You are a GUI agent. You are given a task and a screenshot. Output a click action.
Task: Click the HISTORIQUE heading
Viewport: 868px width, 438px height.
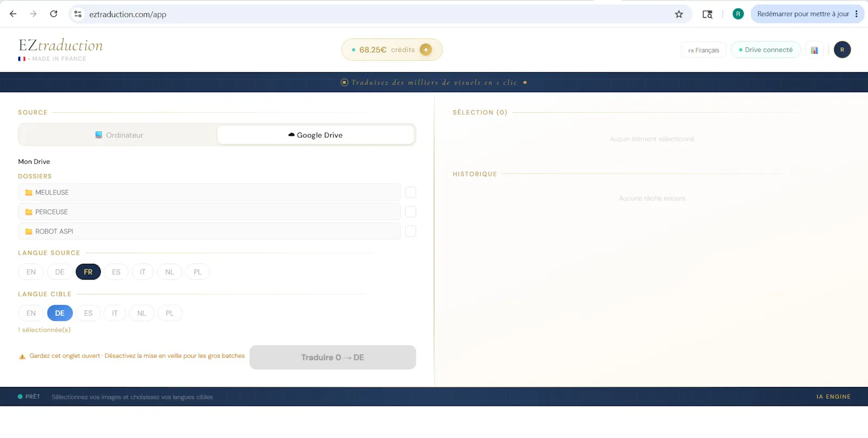coord(475,174)
